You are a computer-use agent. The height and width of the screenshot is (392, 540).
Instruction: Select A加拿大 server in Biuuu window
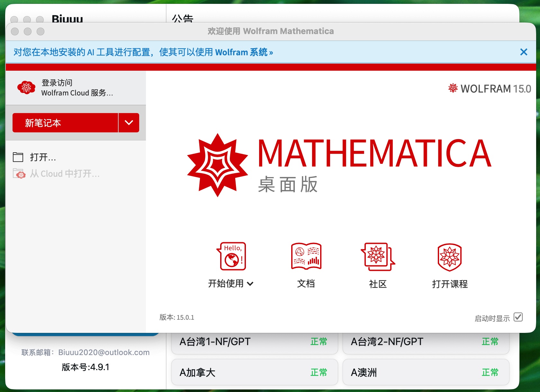click(x=255, y=372)
